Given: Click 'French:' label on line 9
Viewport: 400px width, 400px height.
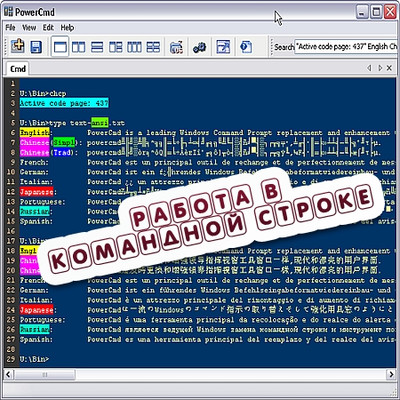Looking at the screenshot, I should 34,162.
